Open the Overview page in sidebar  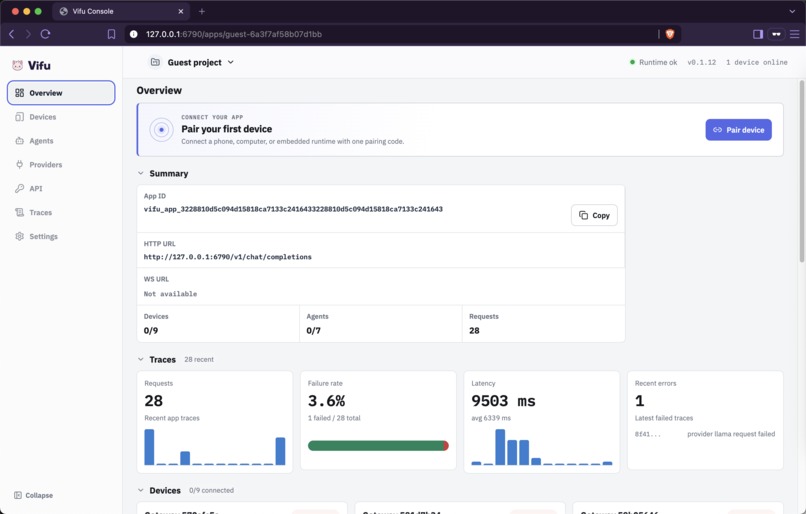(61, 93)
